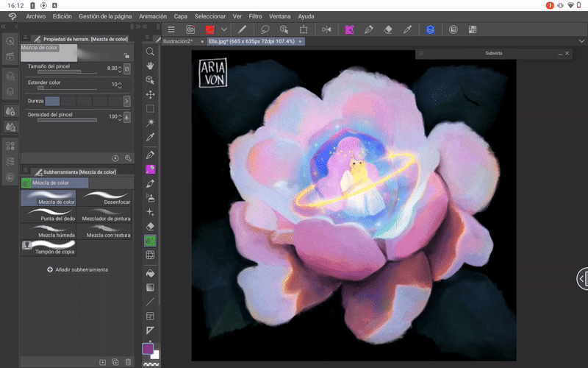Viewport: 588px width, 368px height.
Task: Open the Filtro menu
Action: pos(255,15)
